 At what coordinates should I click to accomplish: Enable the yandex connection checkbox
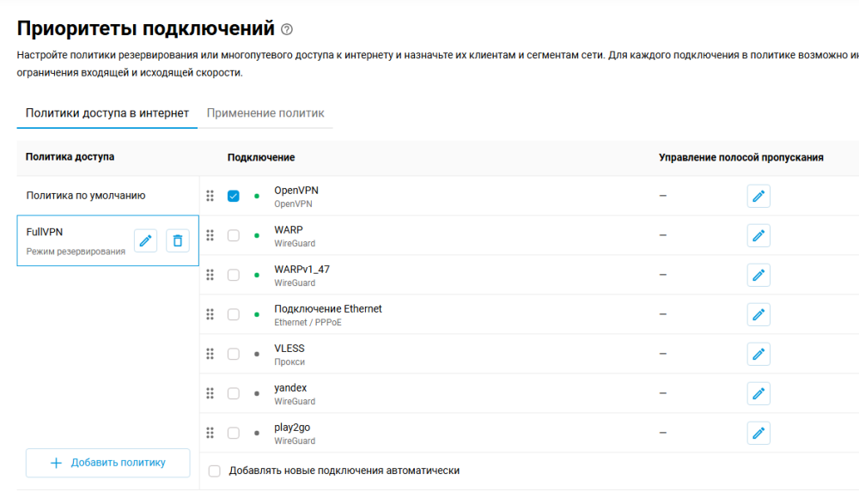pos(234,393)
